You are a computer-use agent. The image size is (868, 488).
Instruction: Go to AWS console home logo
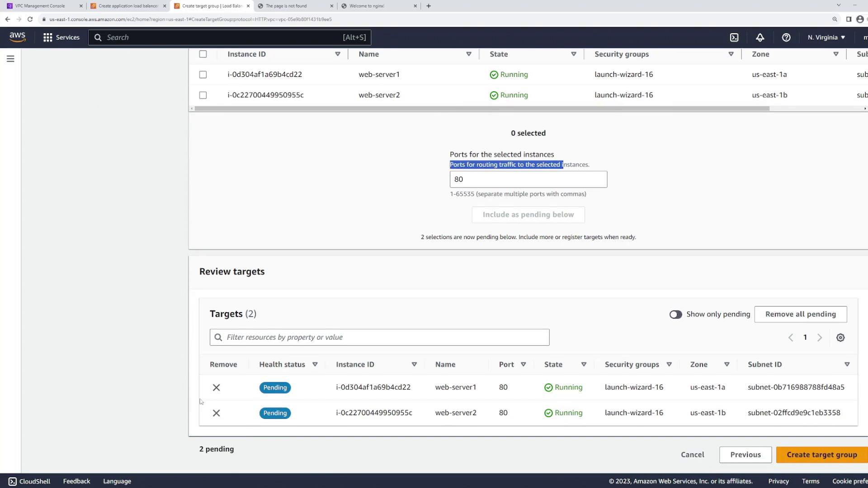[x=18, y=37]
